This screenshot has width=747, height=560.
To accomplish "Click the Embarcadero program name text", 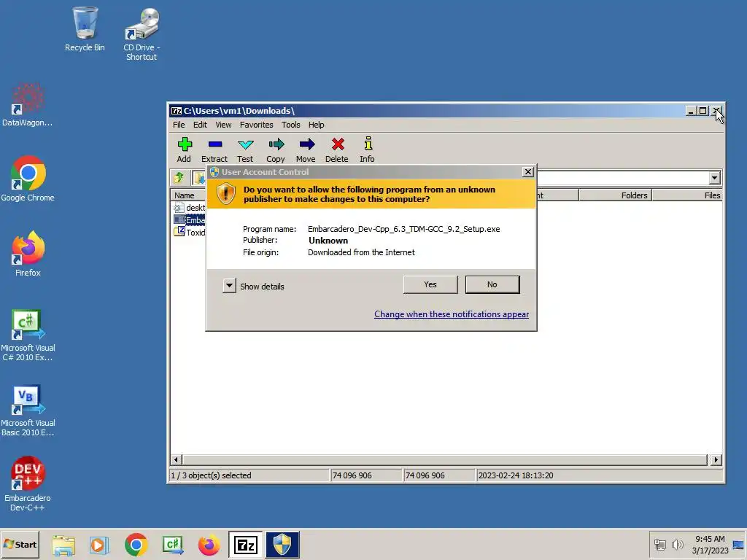I will (x=404, y=229).
